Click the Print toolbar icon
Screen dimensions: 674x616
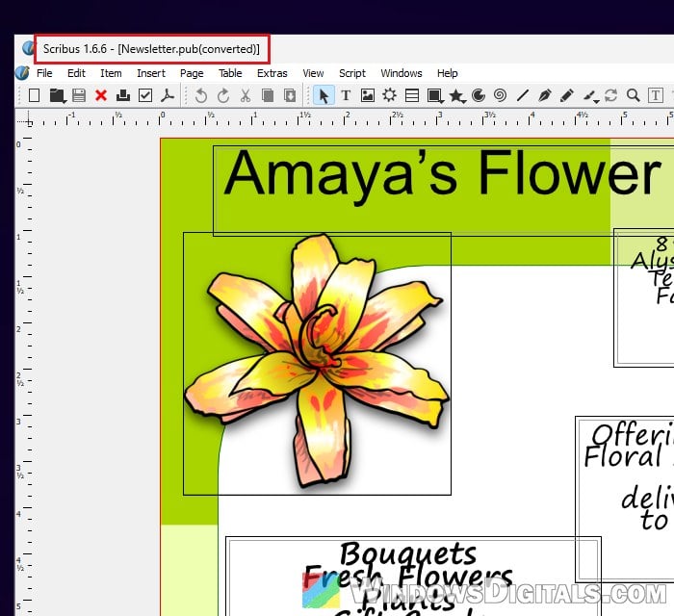point(123,95)
